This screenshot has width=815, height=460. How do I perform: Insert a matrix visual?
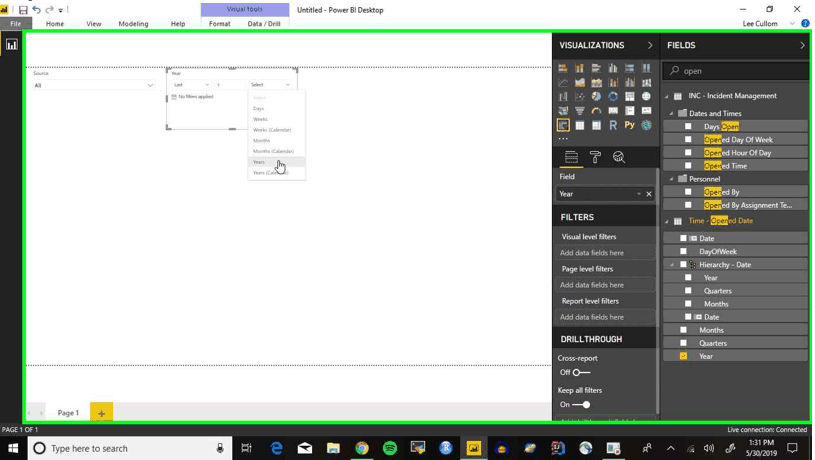[x=596, y=125]
